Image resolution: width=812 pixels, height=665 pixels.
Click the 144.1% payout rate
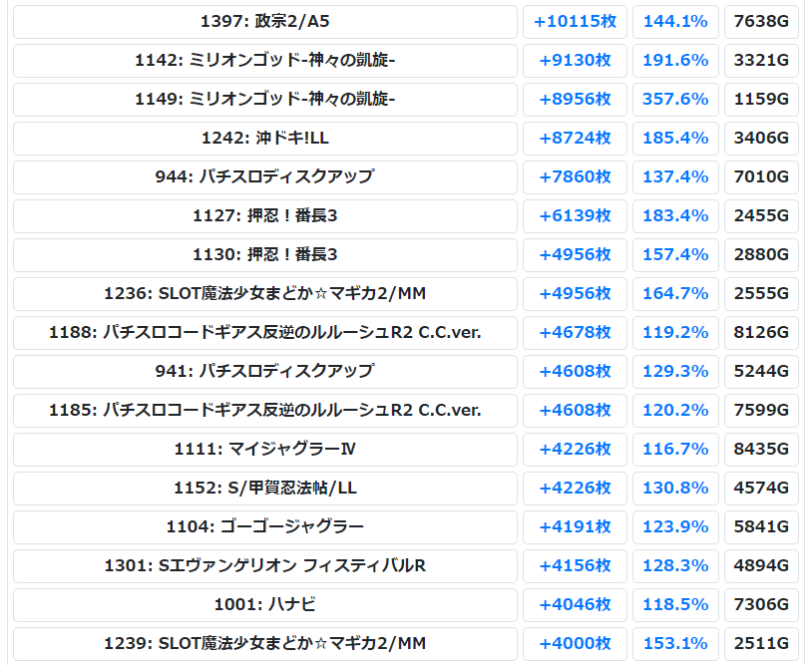tap(675, 22)
